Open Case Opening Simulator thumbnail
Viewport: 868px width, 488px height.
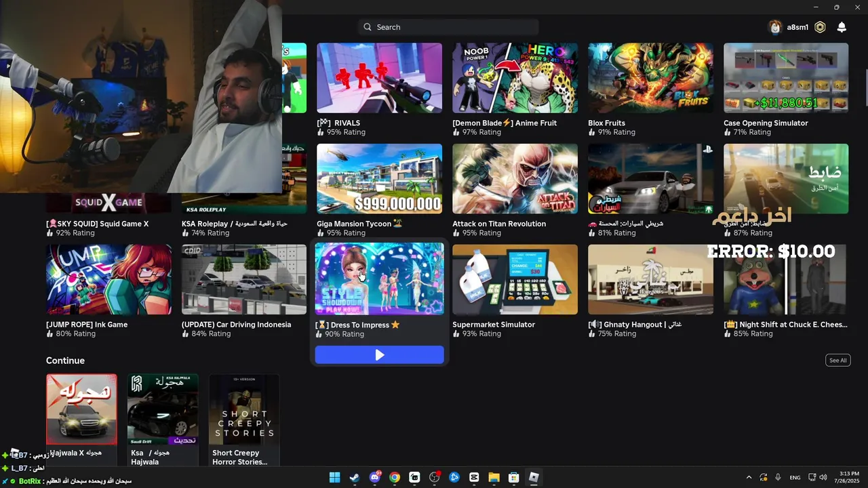pos(786,78)
